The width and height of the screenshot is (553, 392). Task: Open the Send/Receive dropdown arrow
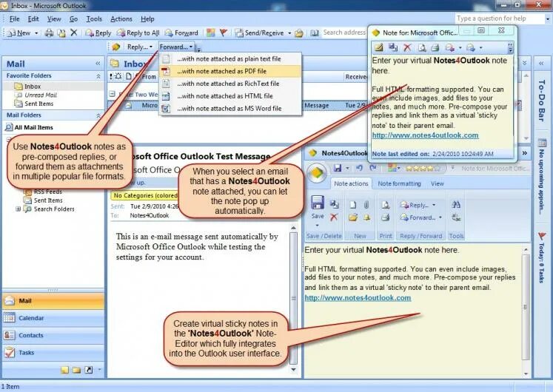(x=289, y=33)
